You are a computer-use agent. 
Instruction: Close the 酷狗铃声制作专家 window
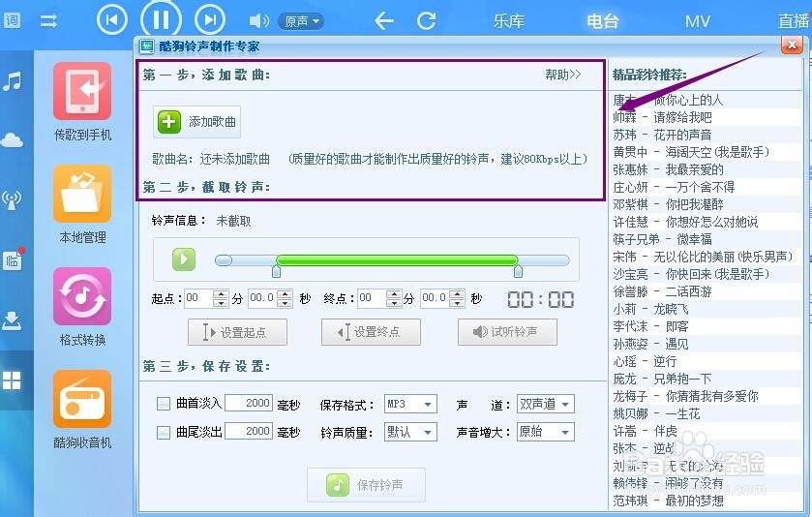[x=792, y=46]
